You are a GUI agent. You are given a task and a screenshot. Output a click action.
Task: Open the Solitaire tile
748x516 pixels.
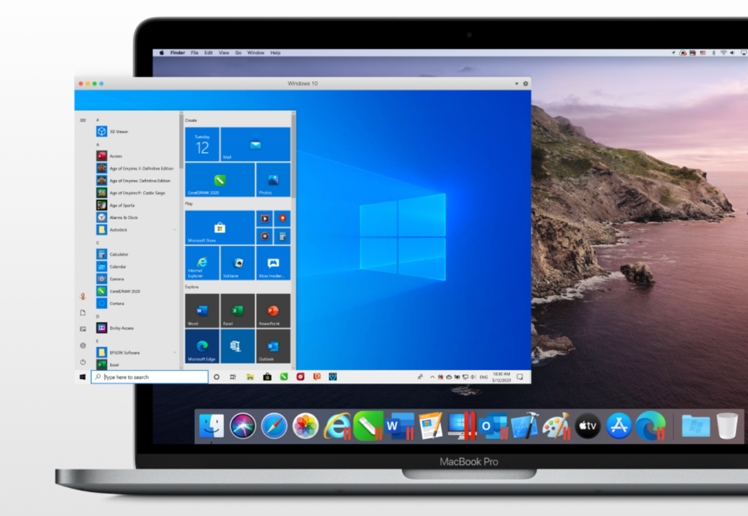click(238, 263)
